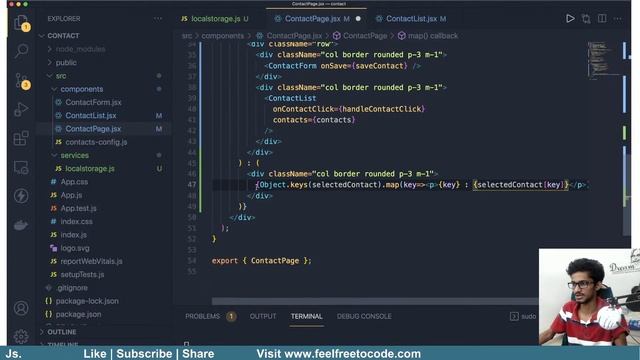This screenshot has width=640, height=360.
Task: Open the Manage gear icon
Action: point(21,336)
